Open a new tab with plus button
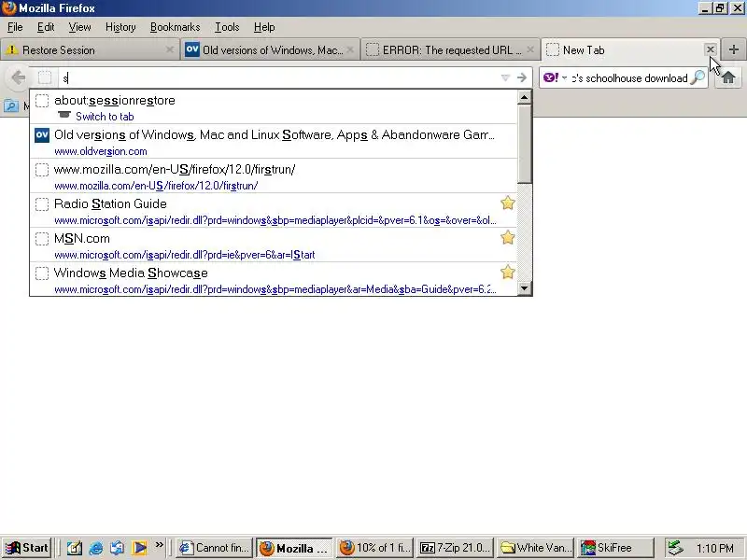747x560 pixels. [x=734, y=49]
